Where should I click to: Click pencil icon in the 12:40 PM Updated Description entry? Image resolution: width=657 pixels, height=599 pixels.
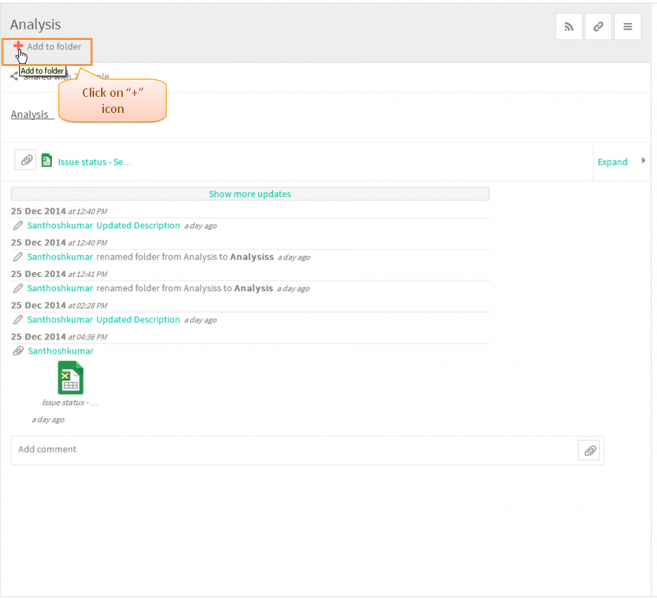point(18,225)
